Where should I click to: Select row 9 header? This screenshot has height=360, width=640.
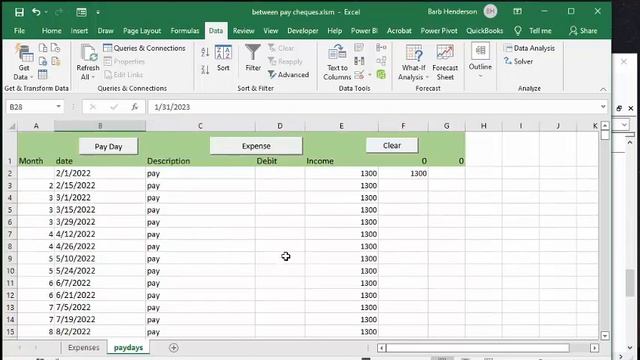(x=10, y=259)
